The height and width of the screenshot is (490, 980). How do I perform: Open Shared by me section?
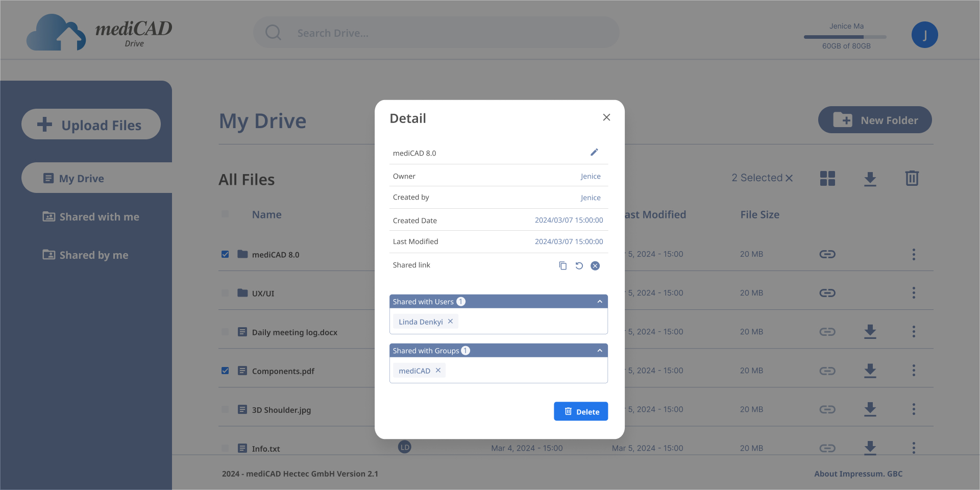[85, 255]
